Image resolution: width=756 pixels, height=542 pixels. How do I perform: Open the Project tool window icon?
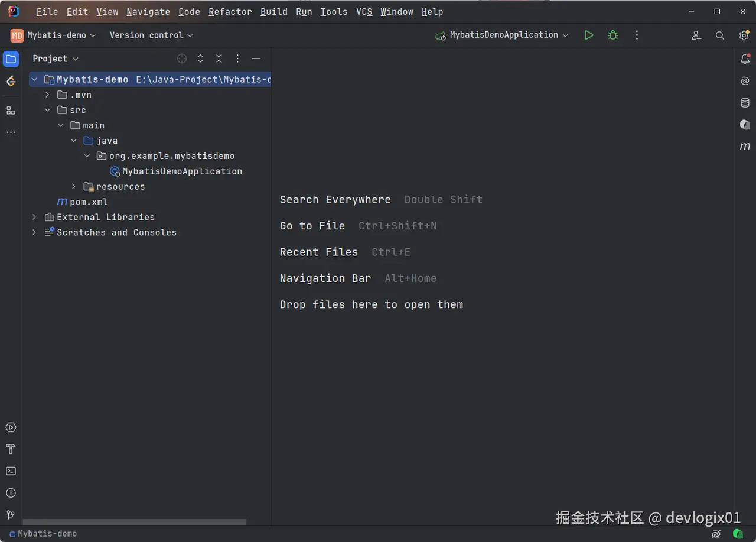(11, 59)
